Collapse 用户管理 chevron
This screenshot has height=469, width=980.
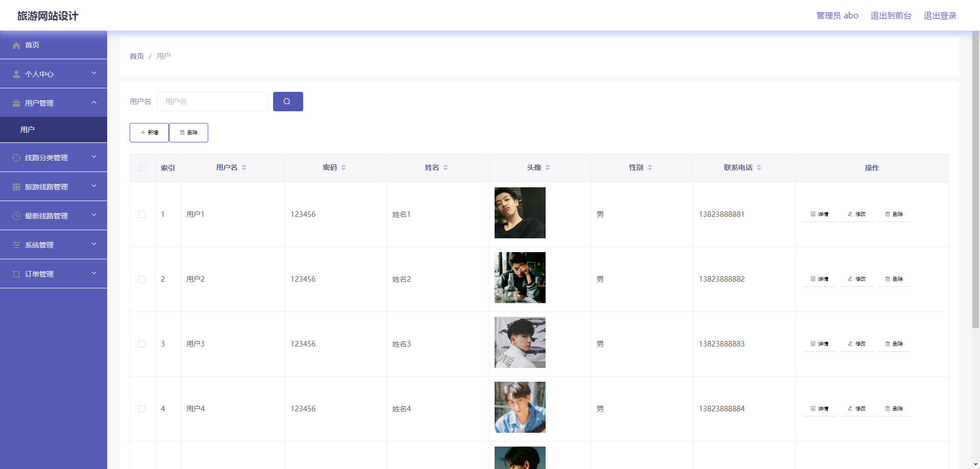click(94, 103)
